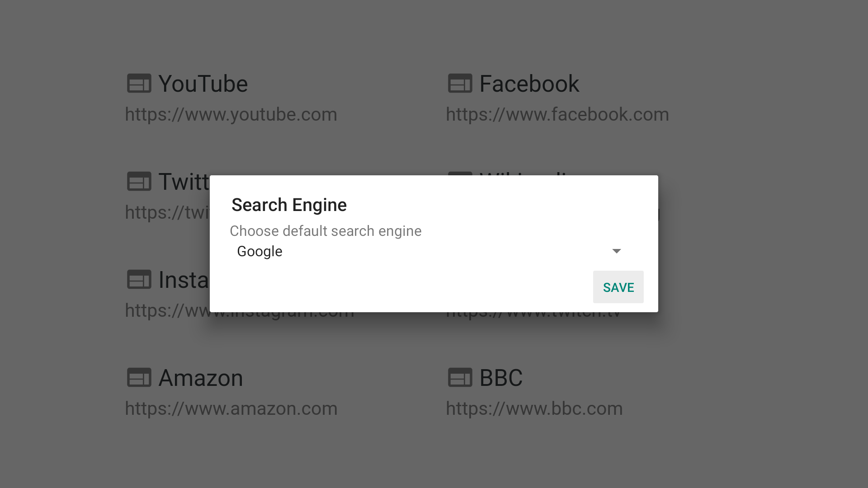Click the Choose default search engine label
The image size is (868, 488).
pos(325,231)
